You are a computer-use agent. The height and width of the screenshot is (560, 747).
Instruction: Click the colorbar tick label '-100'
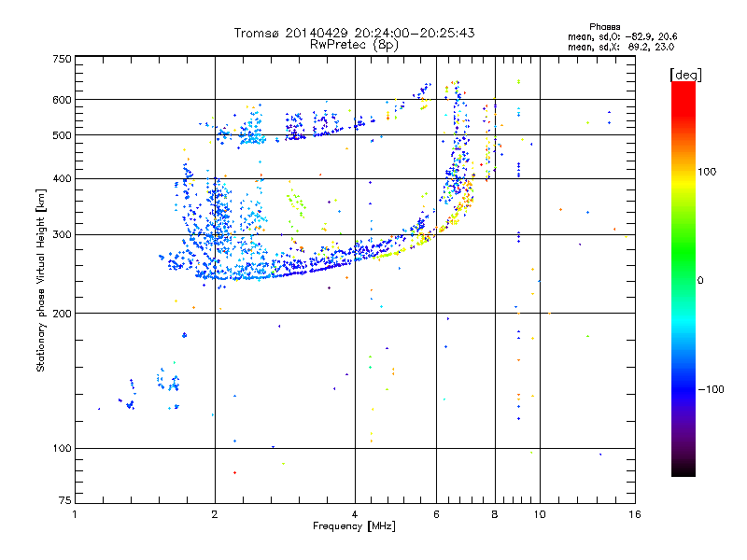[711, 389]
